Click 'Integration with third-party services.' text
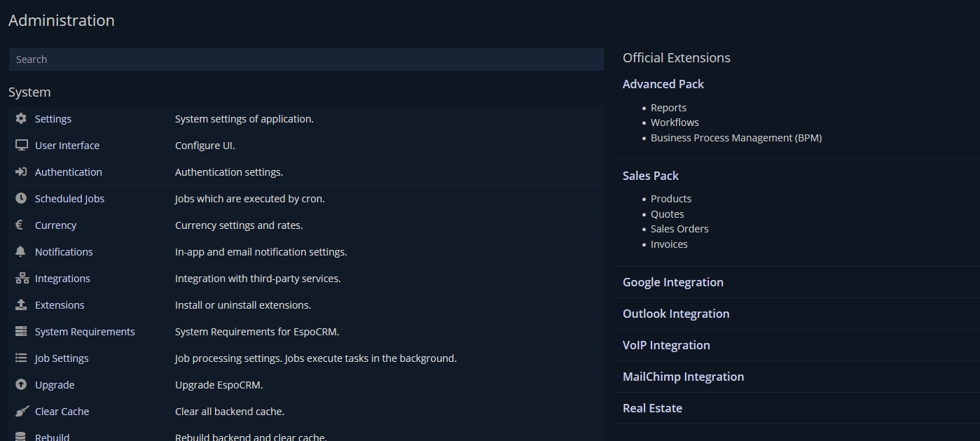The height and width of the screenshot is (441, 980). [x=258, y=279]
